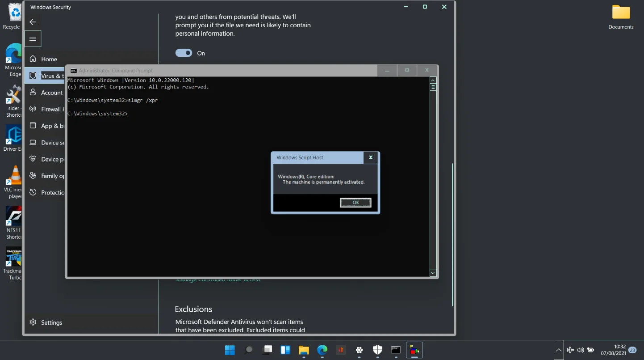Image resolution: width=644 pixels, height=360 pixels.
Task: Minimize the Command Prompt window
Action: 387,71
